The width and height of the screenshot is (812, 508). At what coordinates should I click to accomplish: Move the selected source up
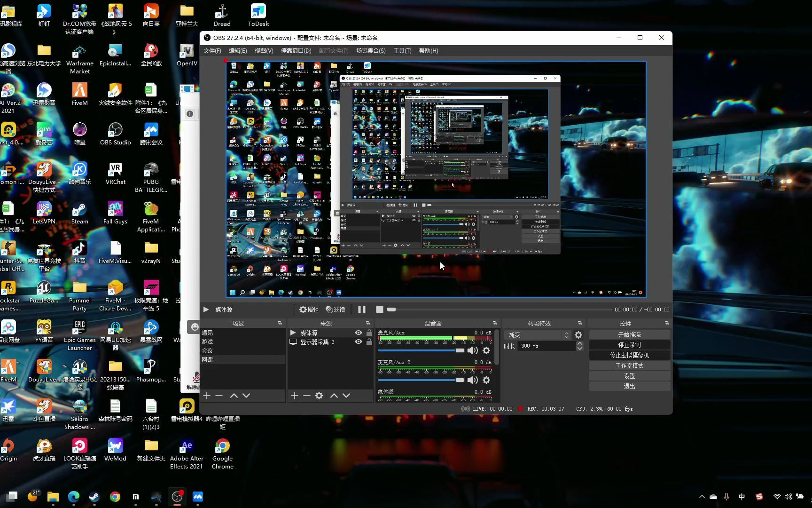[x=334, y=396]
